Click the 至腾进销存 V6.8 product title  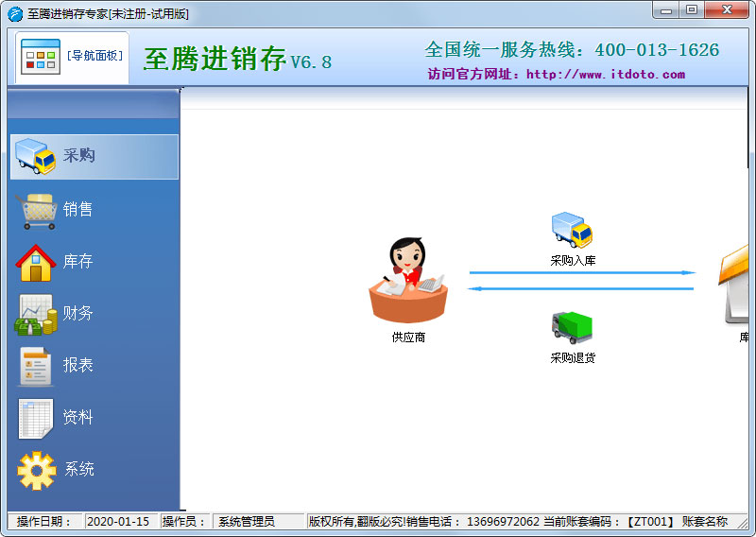(x=237, y=59)
